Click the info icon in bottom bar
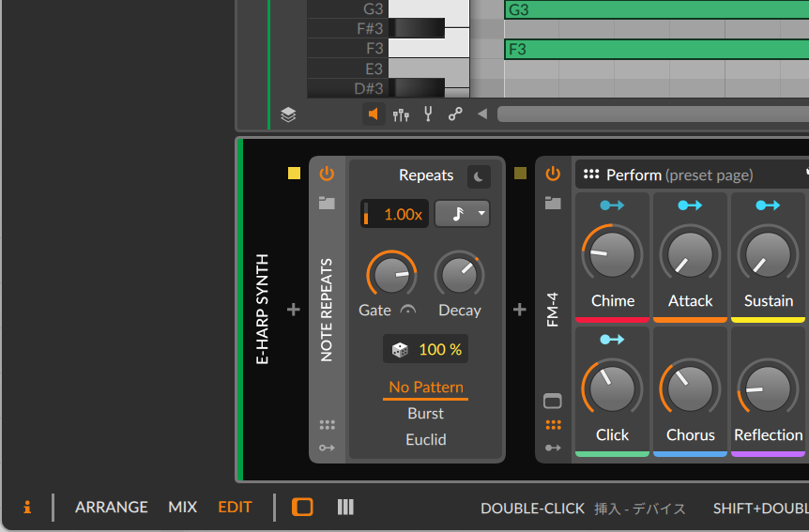The width and height of the screenshot is (809, 532). (27, 508)
